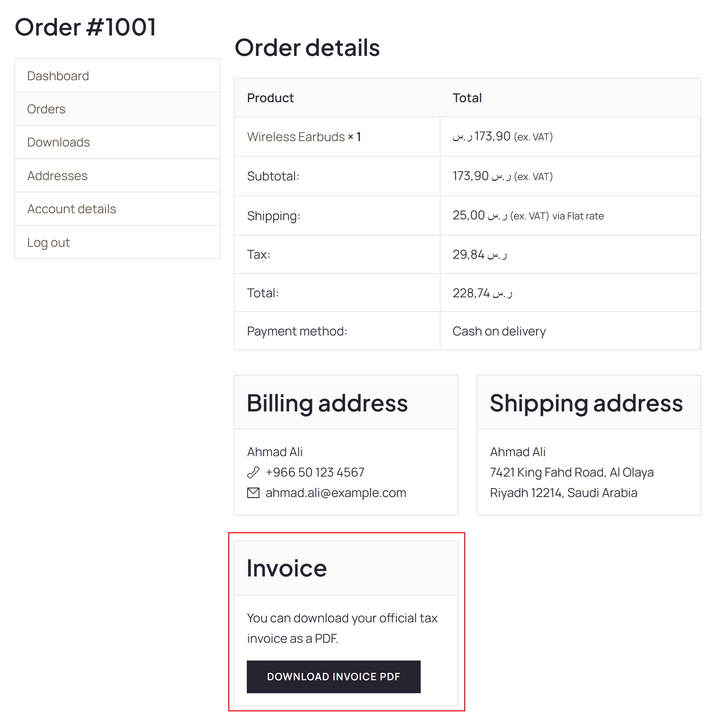
Task: Click the Order #1001 page title
Action: pos(86,27)
